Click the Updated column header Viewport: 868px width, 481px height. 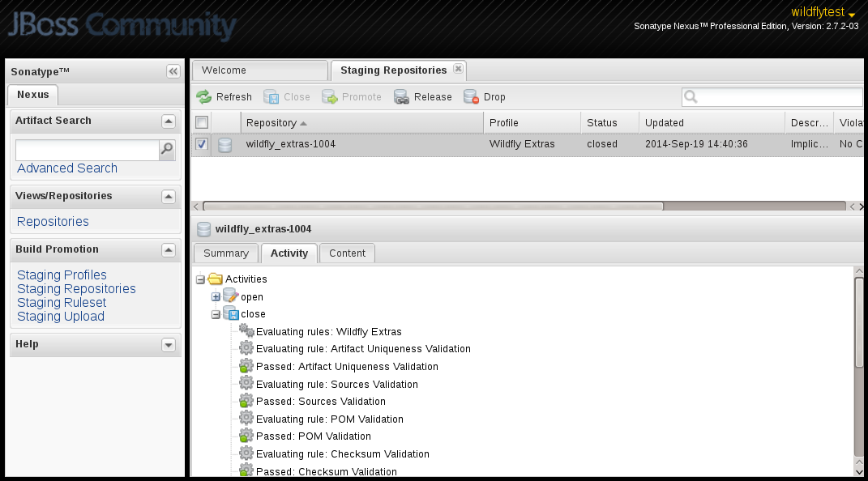tap(712, 123)
